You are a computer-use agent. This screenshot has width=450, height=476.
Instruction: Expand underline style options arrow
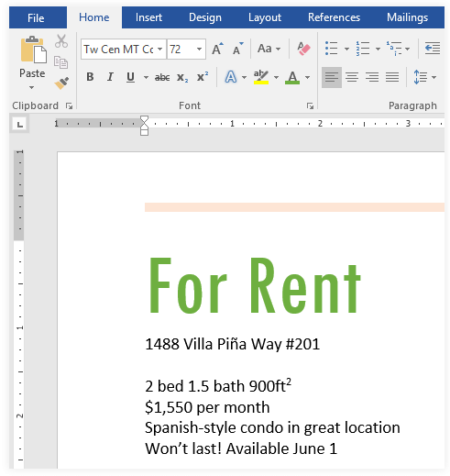click(146, 77)
